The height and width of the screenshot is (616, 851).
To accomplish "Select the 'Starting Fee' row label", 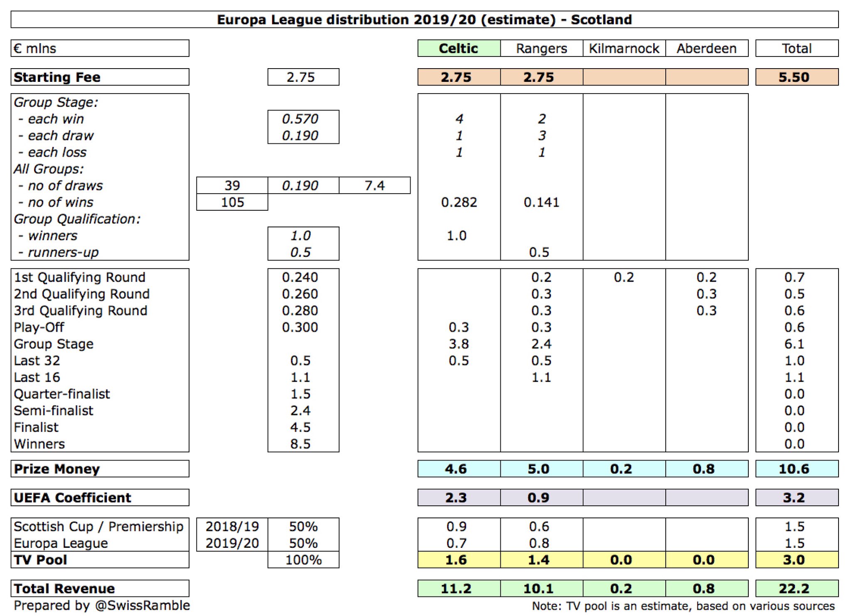I will (x=100, y=77).
